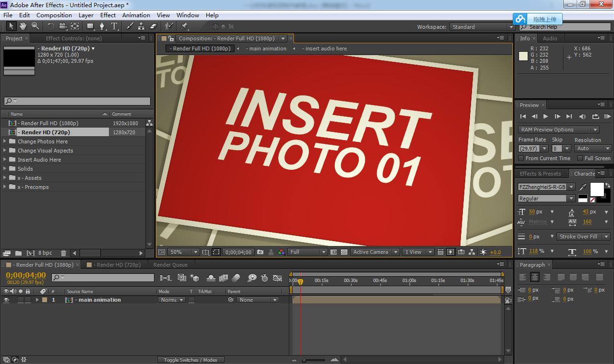This screenshot has height=364, width=614.
Task: Select the Hand tool
Action: (23, 26)
